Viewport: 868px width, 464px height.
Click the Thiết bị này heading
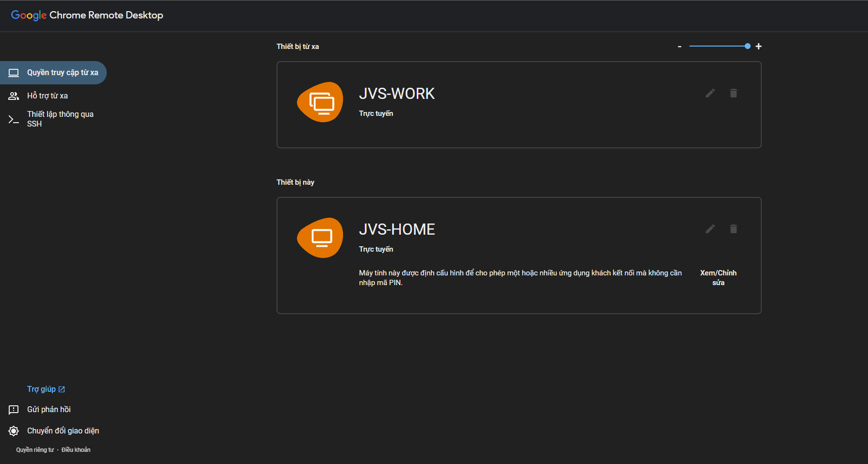295,182
